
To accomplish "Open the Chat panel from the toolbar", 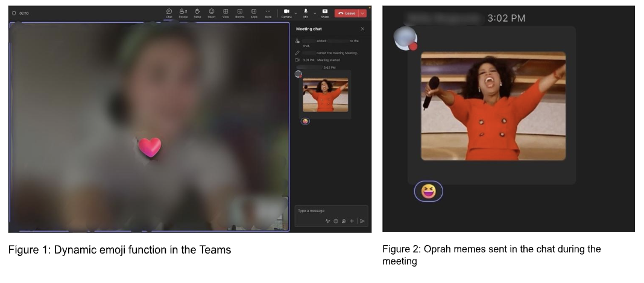I will 169,13.
